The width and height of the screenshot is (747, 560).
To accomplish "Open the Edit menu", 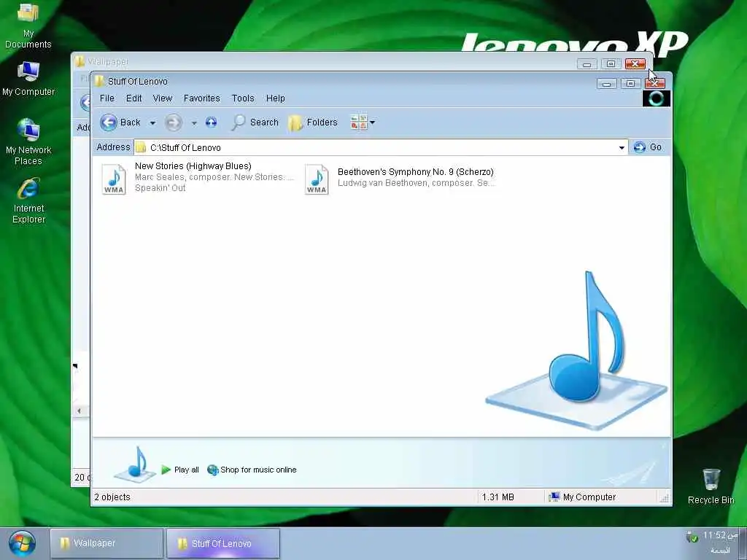I will pos(134,98).
